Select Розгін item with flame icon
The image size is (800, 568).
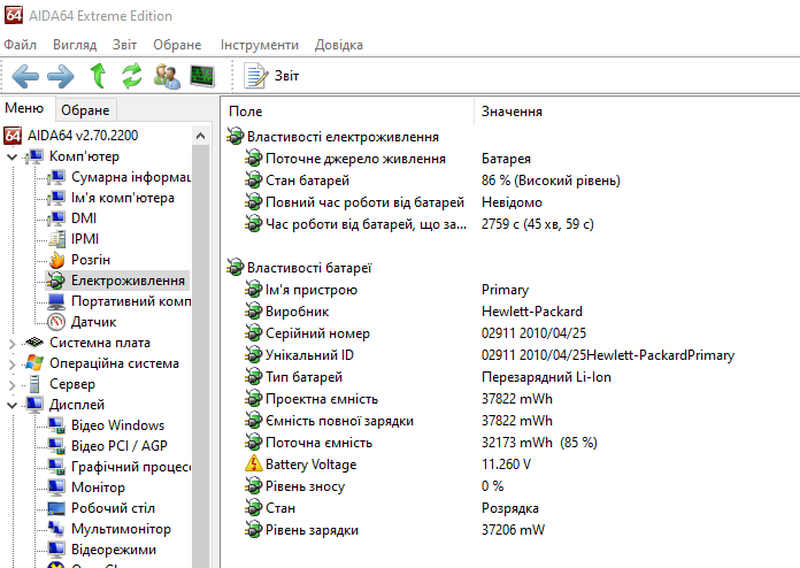(x=90, y=260)
